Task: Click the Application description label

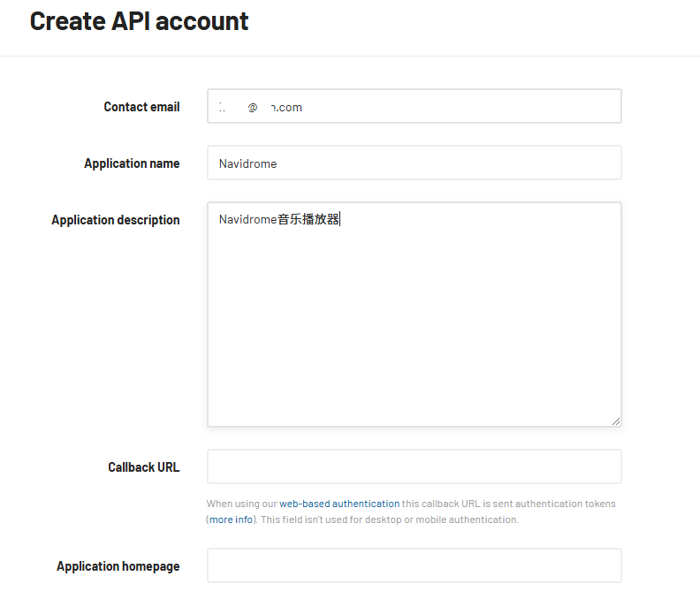Action: pos(116,220)
